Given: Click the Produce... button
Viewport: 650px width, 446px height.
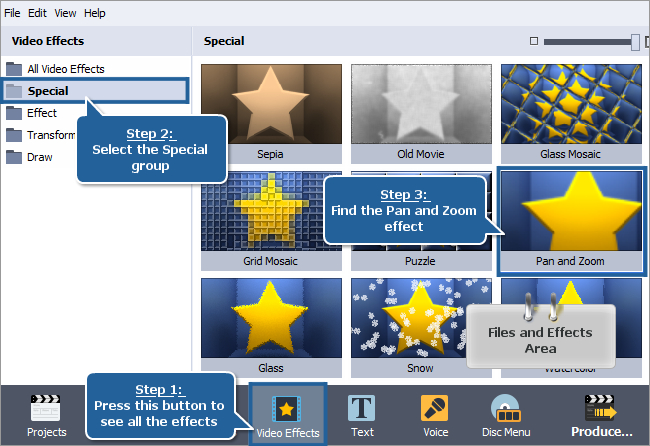Looking at the screenshot, I should pyautogui.click(x=601, y=416).
